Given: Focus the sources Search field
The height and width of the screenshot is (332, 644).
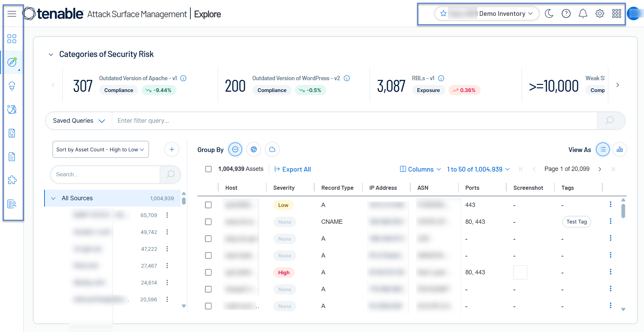Looking at the screenshot, I should pyautogui.click(x=105, y=174).
